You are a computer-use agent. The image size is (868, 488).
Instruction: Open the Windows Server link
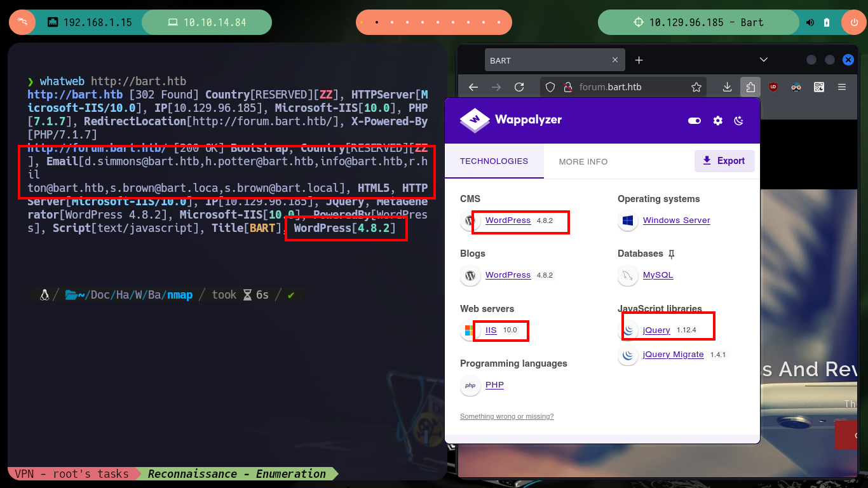pos(676,220)
